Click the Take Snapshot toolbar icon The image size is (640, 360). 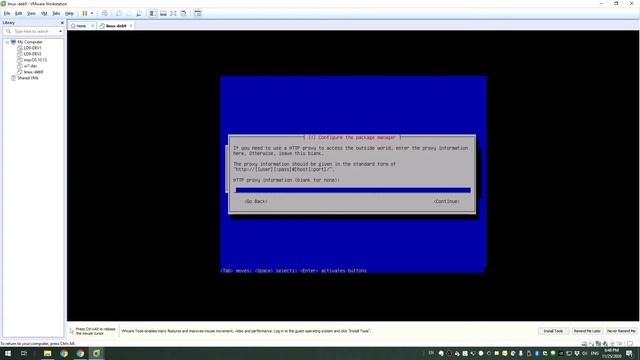[119, 13]
